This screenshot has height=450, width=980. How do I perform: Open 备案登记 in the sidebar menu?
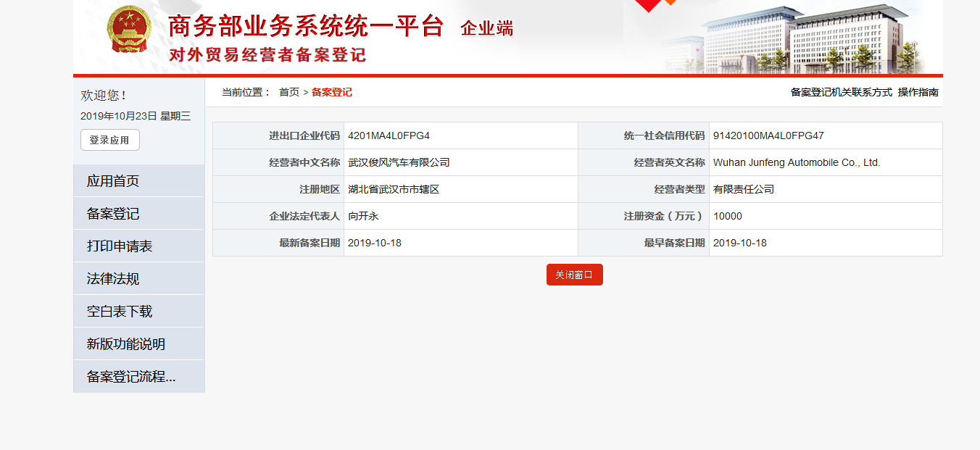139,214
